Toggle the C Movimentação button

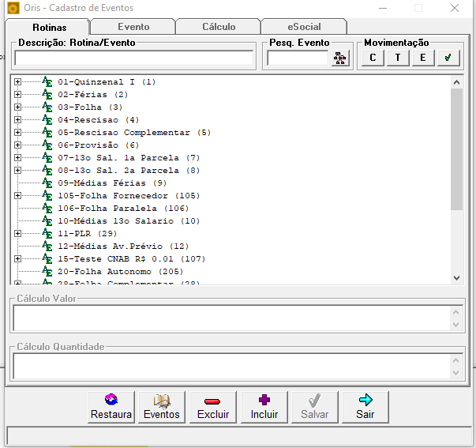[x=373, y=58]
